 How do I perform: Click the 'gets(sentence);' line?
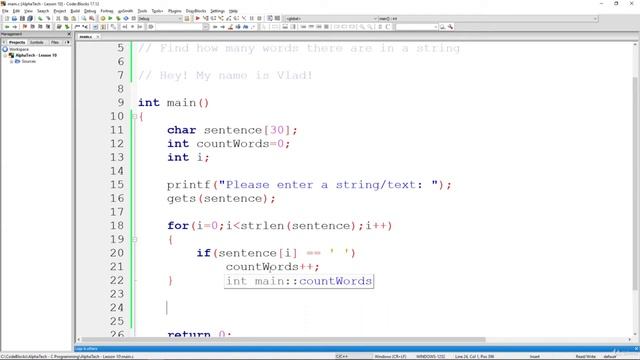(x=221, y=198)
